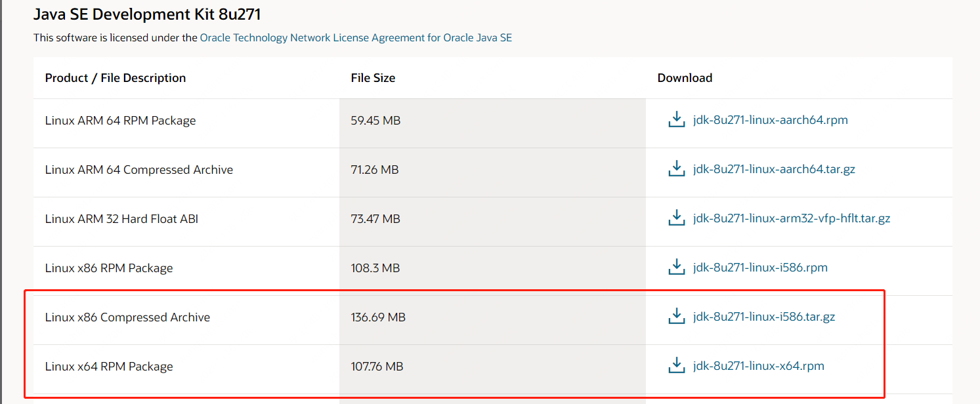Download jdk-8u271-linux-x64.rpm file link

pos(759,366)
